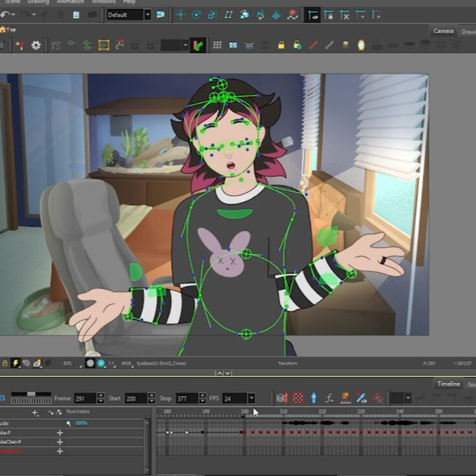This screenshot has width=476, height=476.
Task: Adjust the playback jog slider handle
Action: click(31, 394)
